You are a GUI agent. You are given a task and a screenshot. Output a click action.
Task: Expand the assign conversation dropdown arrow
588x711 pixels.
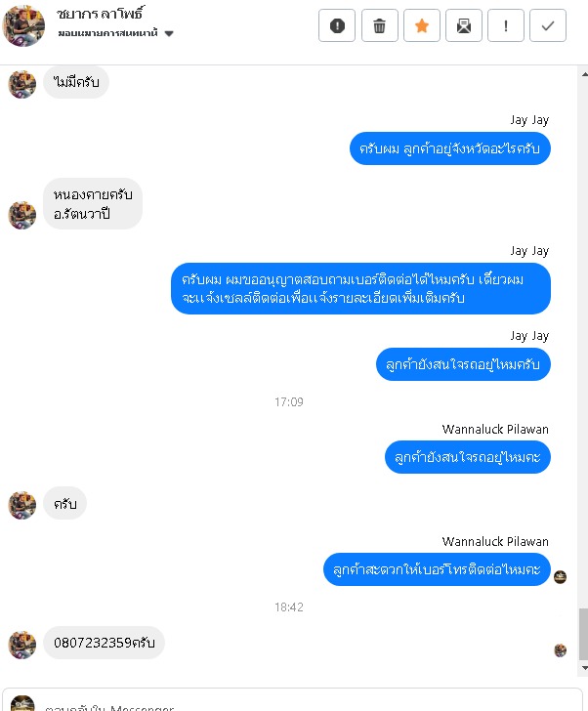(x=169, y=33)
